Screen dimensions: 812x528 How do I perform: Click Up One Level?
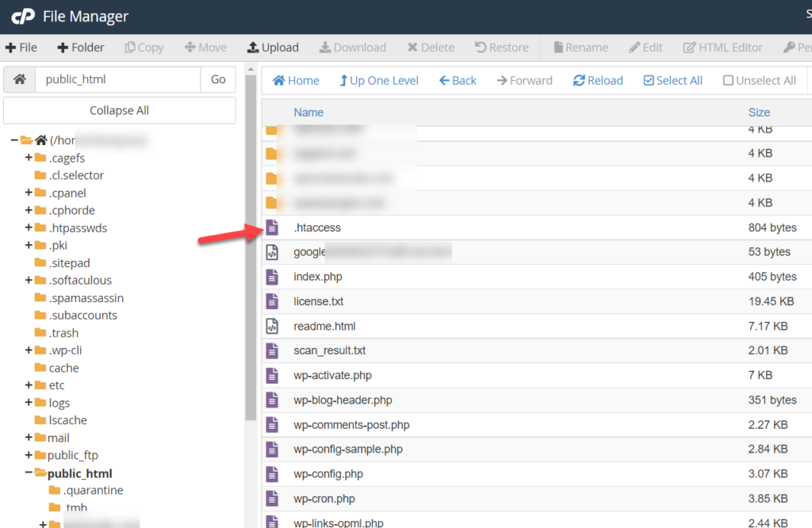[379, 81]
